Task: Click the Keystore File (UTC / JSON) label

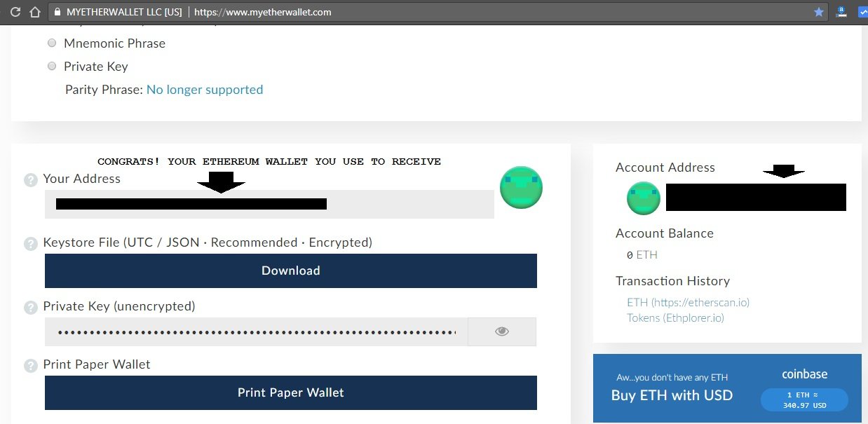Action: [208, 242]
